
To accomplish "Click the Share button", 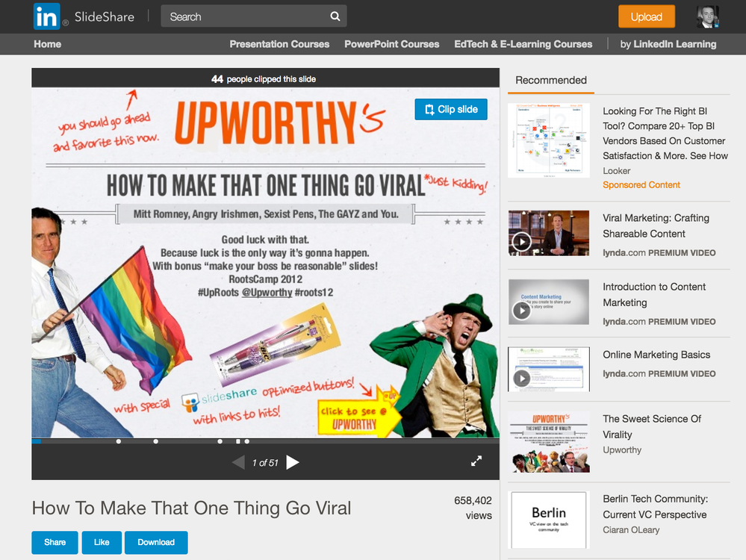I will point(55,542).
